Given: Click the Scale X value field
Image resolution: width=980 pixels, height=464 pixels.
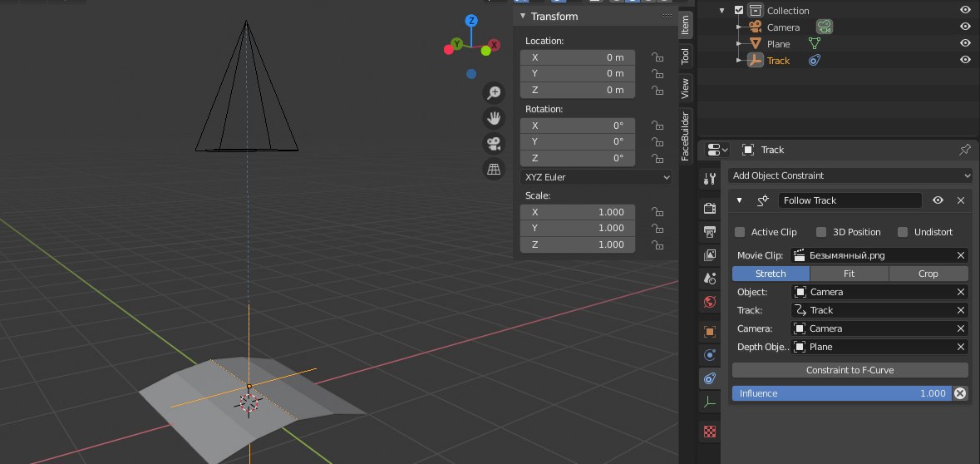Looking at the screenshot, I should [578, 212].
